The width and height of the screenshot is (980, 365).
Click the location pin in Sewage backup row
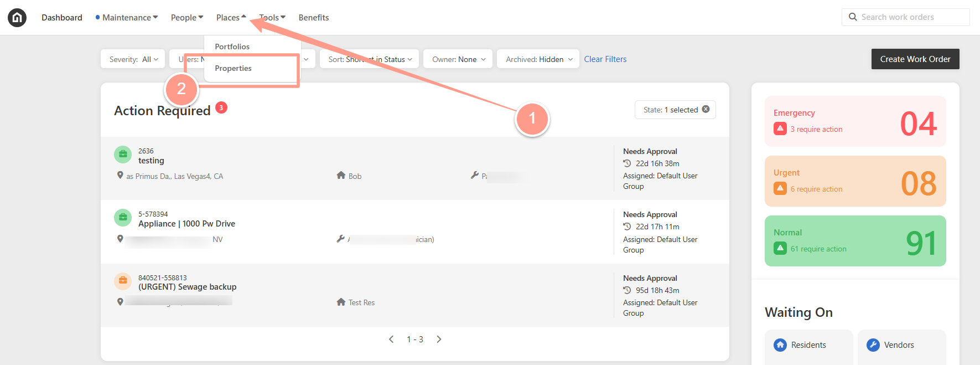click(120, 302)
